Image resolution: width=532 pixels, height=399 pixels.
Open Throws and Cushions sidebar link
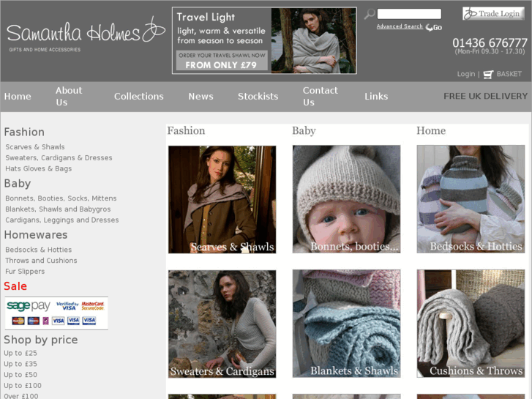pos(41,261)
